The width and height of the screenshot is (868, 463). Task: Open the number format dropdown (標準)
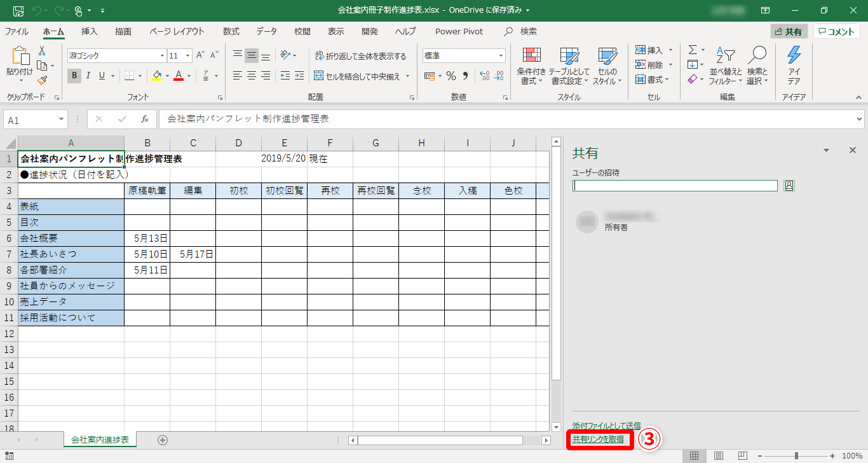tap(501, 56)
